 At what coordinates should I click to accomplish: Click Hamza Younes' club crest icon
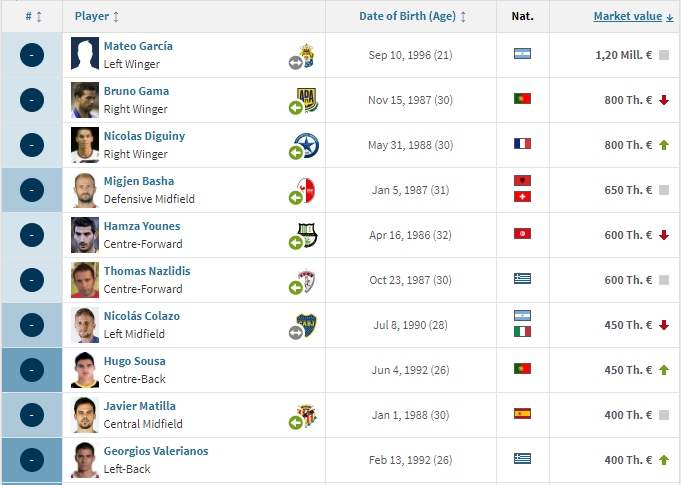pos(307,235)
